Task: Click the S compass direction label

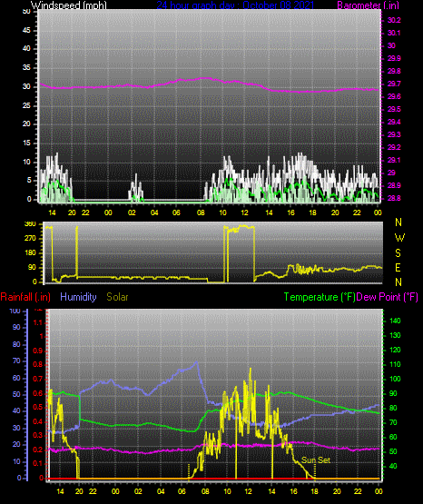Action: coord(398,253)
